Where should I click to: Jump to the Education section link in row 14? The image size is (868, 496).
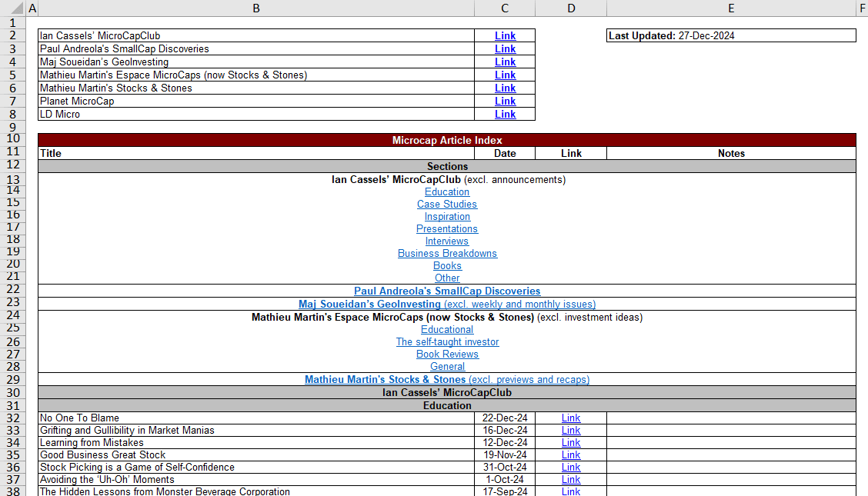[447, 192]
